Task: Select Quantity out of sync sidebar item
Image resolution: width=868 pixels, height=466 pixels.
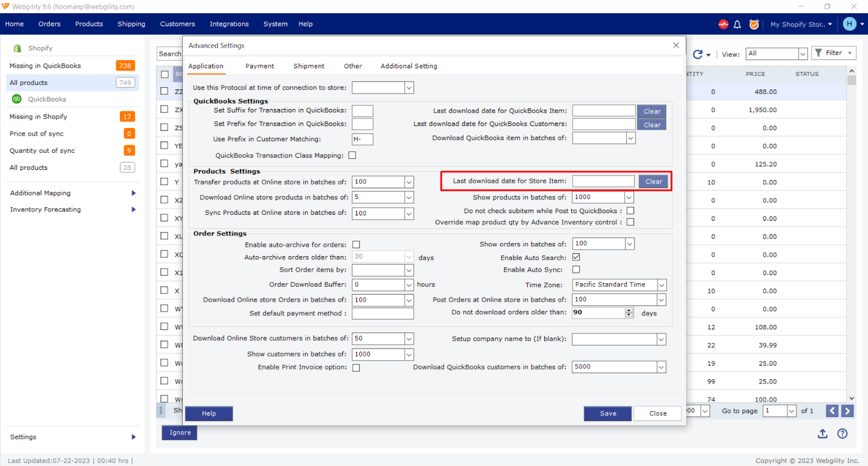Action: [x=72, y=150]
